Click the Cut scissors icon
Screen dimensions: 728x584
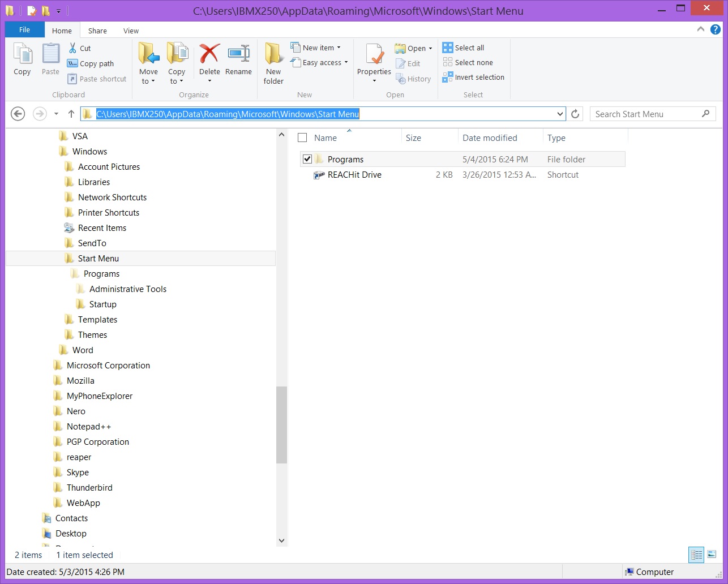72,48
